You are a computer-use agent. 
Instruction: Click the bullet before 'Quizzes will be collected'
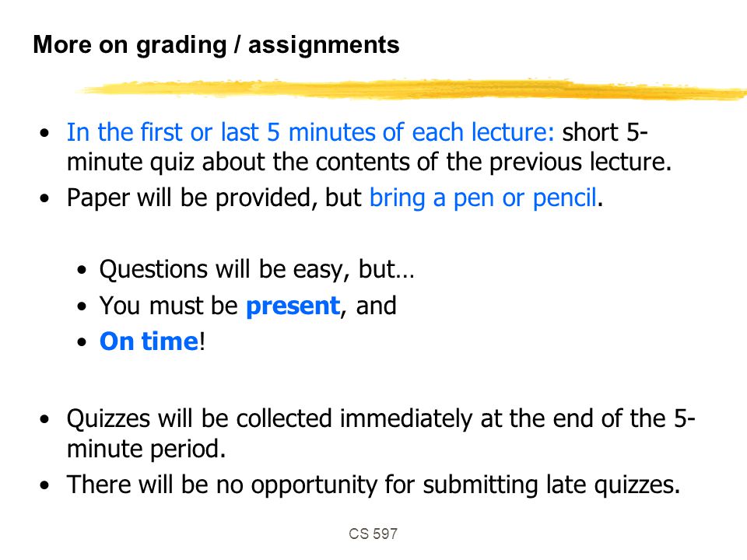coord(45,419)
